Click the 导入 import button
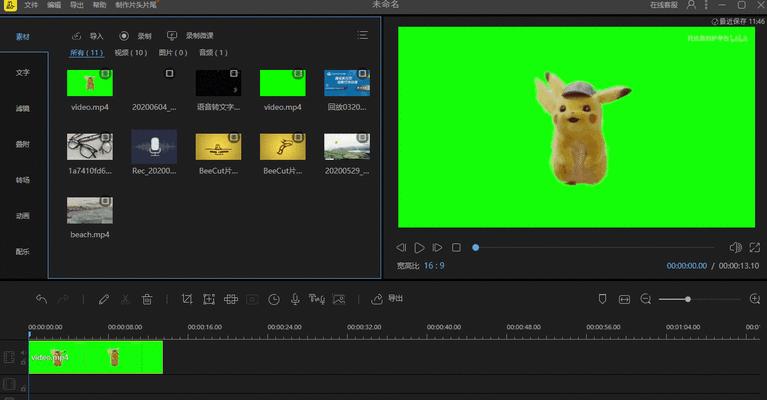Screen dimensions: 767x400 [88, 36]
